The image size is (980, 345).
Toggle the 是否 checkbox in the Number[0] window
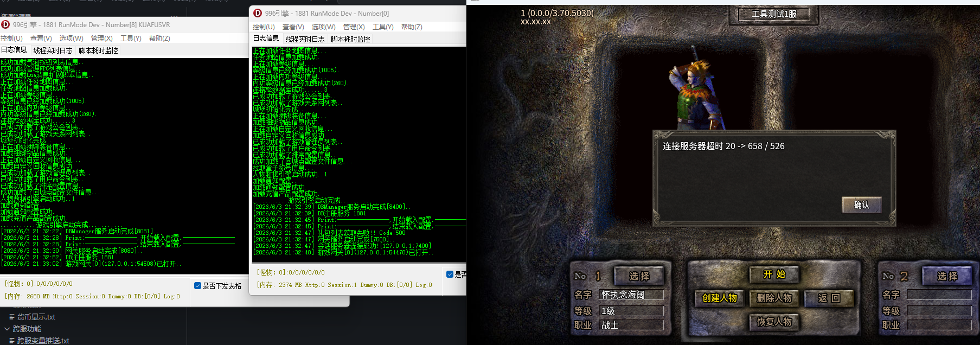pos(450,274)
